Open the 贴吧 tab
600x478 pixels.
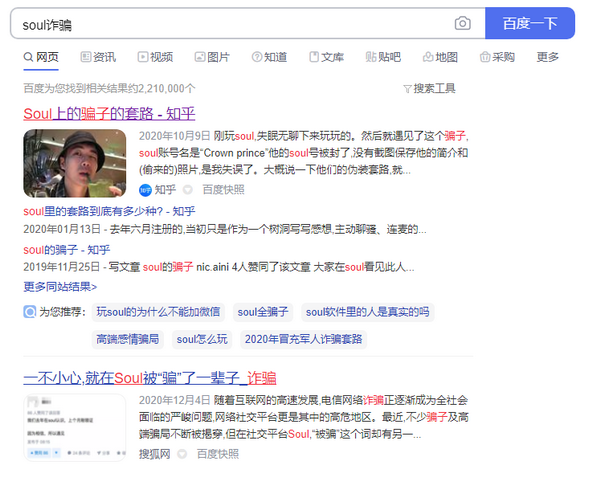coord(383,57)
